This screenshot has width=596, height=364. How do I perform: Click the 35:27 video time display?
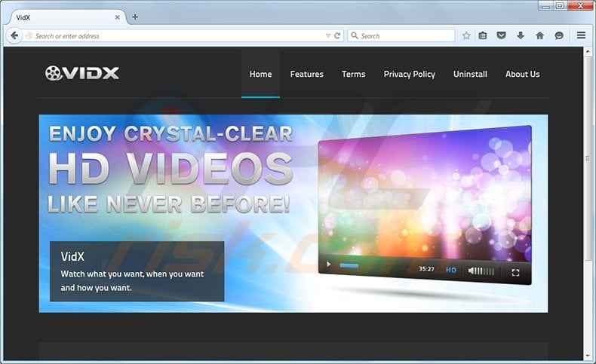coord(426,269)
